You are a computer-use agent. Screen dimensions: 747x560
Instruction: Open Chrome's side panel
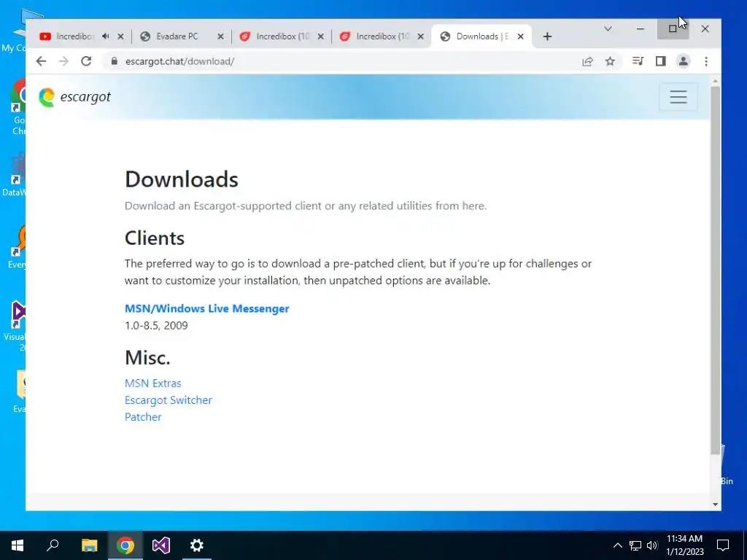tap(660, 61)
